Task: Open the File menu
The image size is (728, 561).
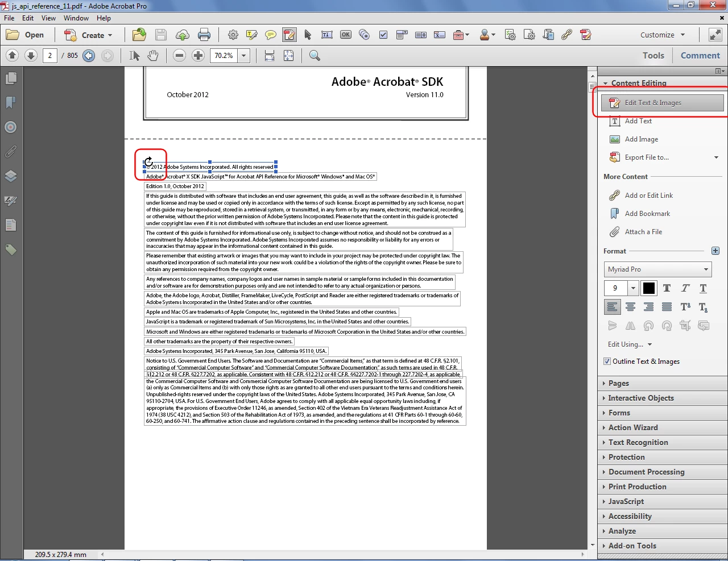Action: 10,18
